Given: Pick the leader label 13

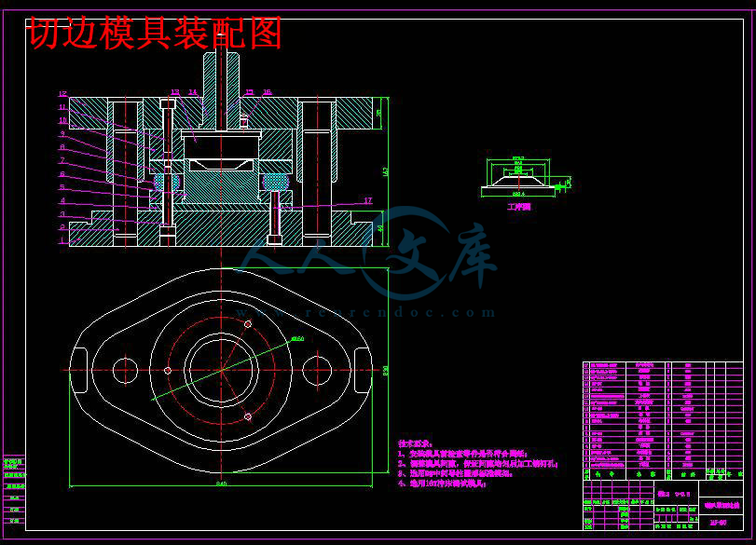Looking at the screenshot, I should 175,92.
